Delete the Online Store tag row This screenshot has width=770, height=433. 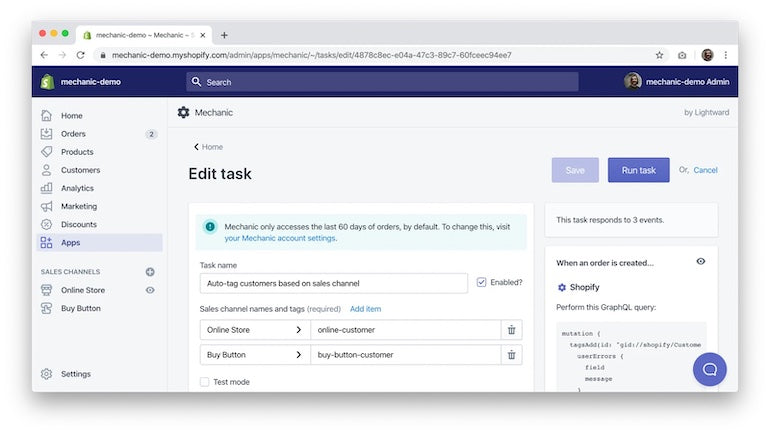pyautogui.click(x=512, y=330)
